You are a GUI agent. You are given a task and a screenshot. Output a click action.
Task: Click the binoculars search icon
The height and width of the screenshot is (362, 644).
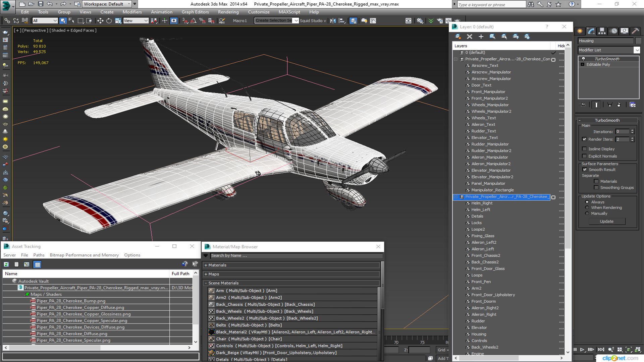[531, 4]
